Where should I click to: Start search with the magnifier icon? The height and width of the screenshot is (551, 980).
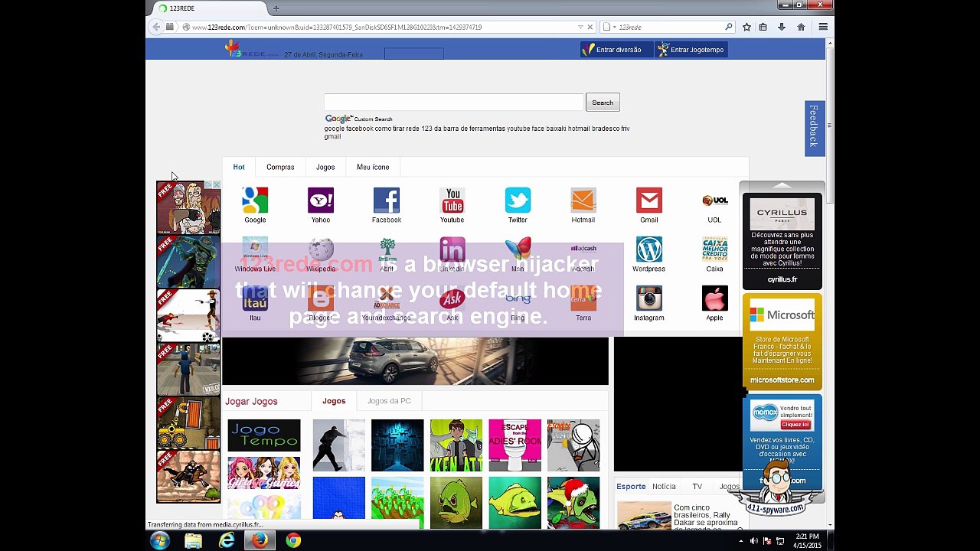(x=729, y=27)
